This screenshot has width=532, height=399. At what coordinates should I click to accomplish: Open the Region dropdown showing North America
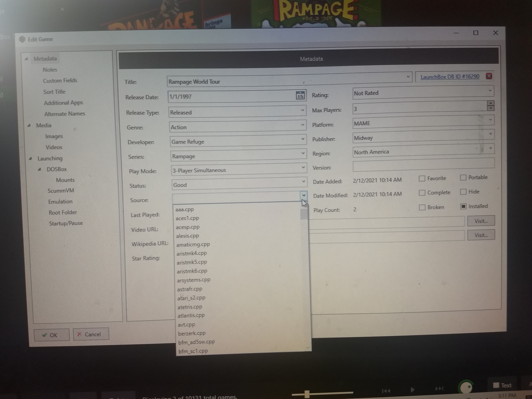(x=490, y=148)
